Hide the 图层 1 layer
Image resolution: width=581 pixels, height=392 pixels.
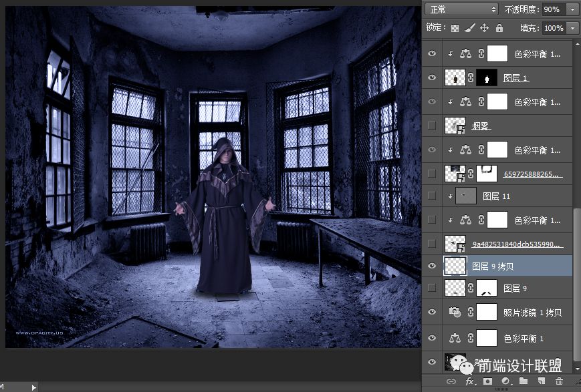[x=432, y=77]
